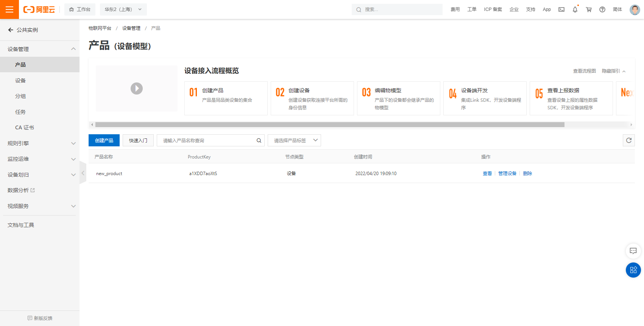644x326 pixels.
Task: Open the 支持 menu
Action: click(x=531, y=9)
